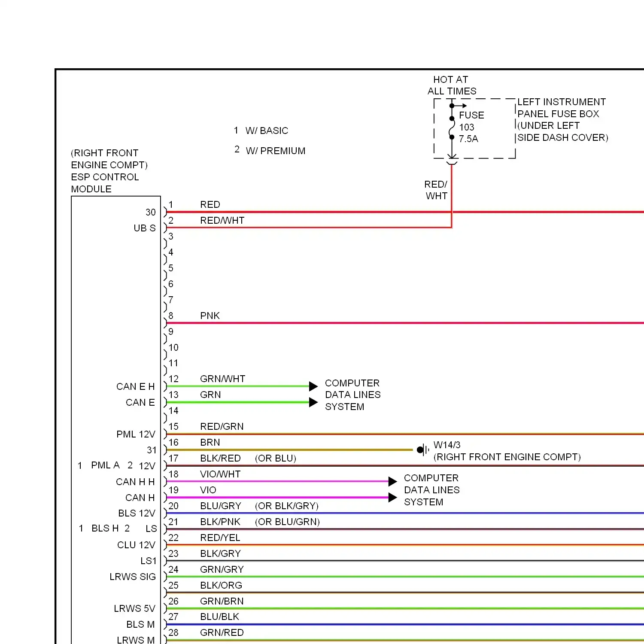Click the GRN/RED label at pin 28
Image resolution: width=644 pixels, height=644 pixels.
(x=222, y=632)
